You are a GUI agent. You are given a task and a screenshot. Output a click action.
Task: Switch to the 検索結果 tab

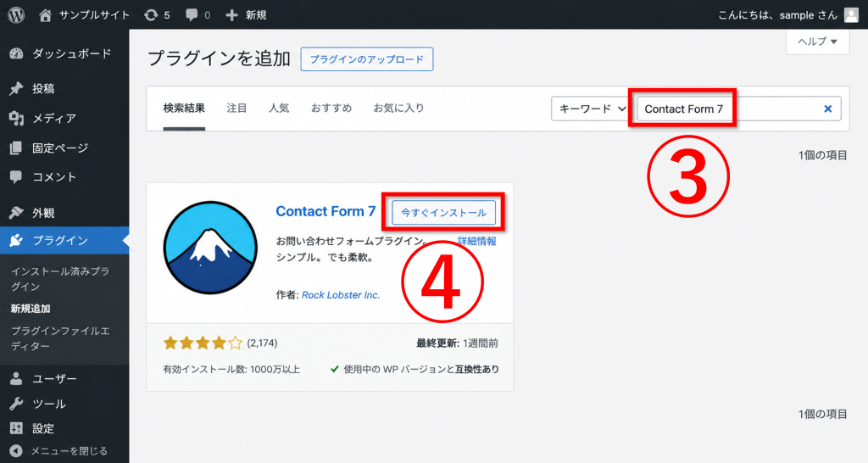184,108
